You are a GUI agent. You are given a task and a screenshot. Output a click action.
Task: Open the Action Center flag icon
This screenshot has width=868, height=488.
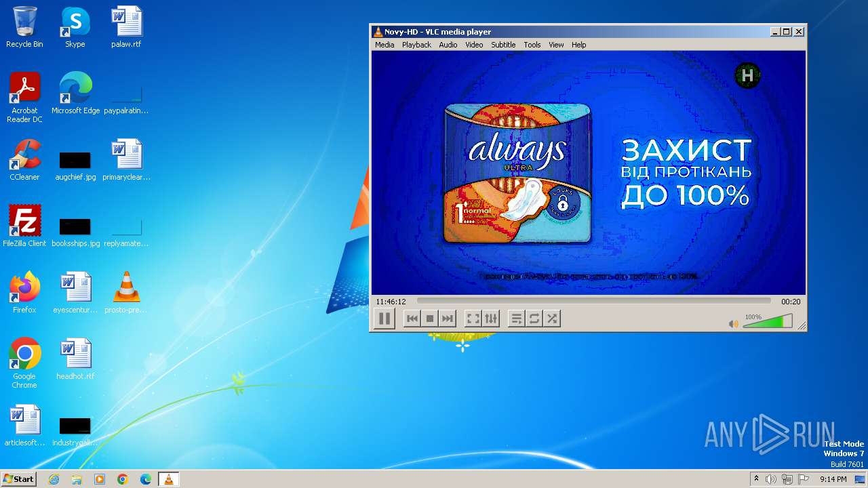click(x=804, y=479)
